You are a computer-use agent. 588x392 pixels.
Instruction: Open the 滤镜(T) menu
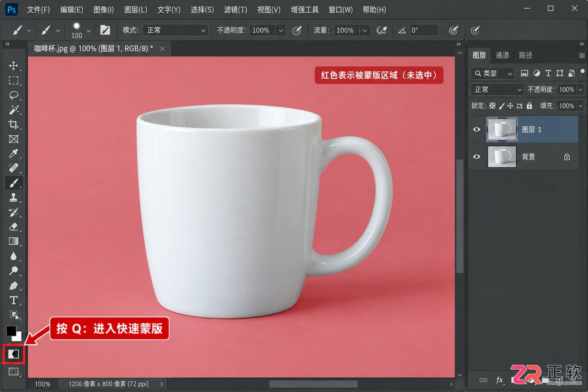pos(236,9)
